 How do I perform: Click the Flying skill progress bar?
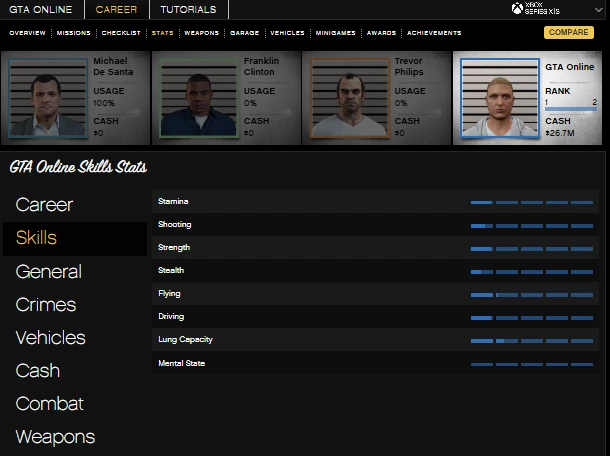pyautogui.click(x=532, y=295)
